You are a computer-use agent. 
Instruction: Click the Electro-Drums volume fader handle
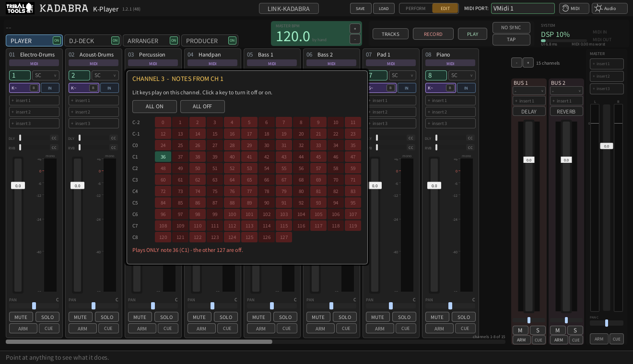click(x=18, y=185)
